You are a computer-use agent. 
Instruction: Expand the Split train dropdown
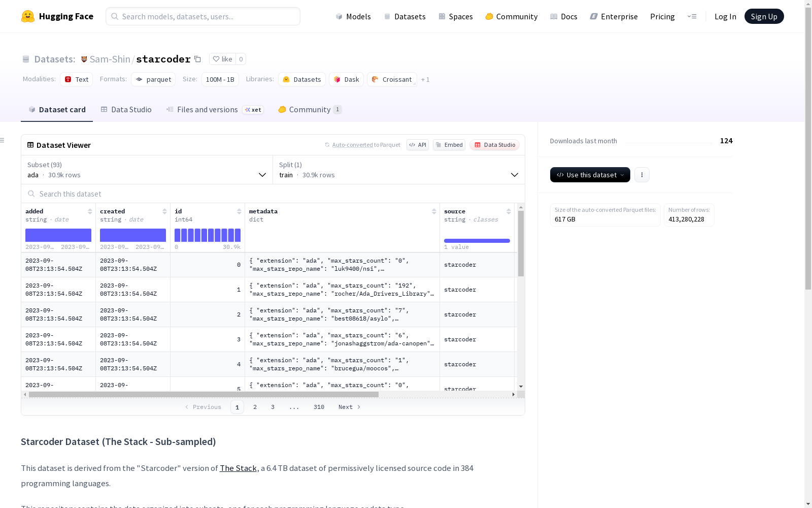399,170
